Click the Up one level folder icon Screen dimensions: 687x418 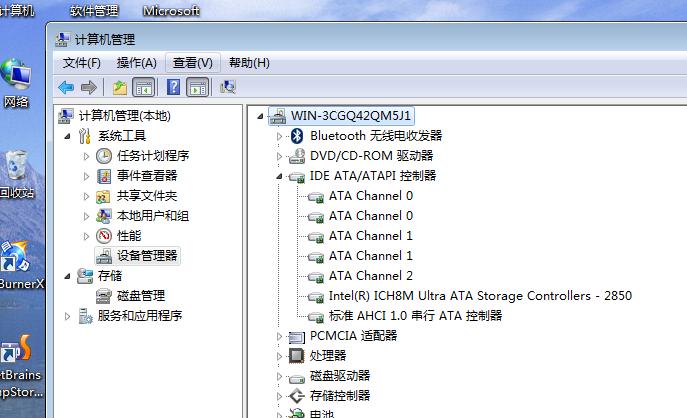[x=120, y=87]
